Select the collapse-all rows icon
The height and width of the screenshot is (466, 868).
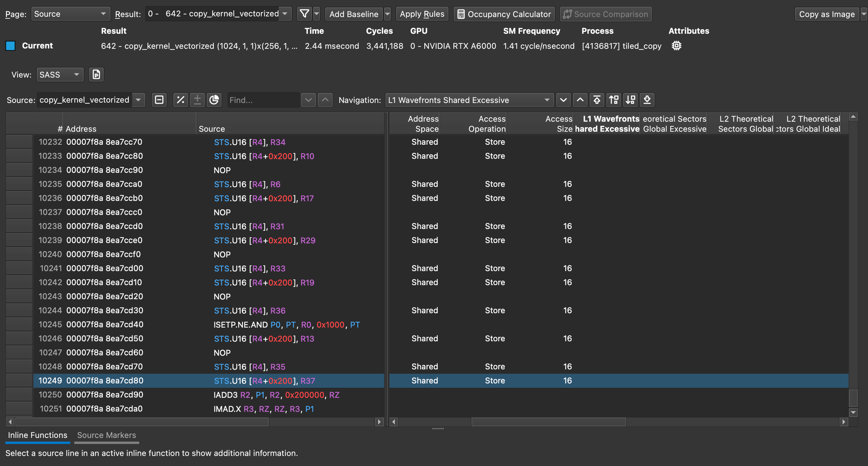tap(159, 100)
